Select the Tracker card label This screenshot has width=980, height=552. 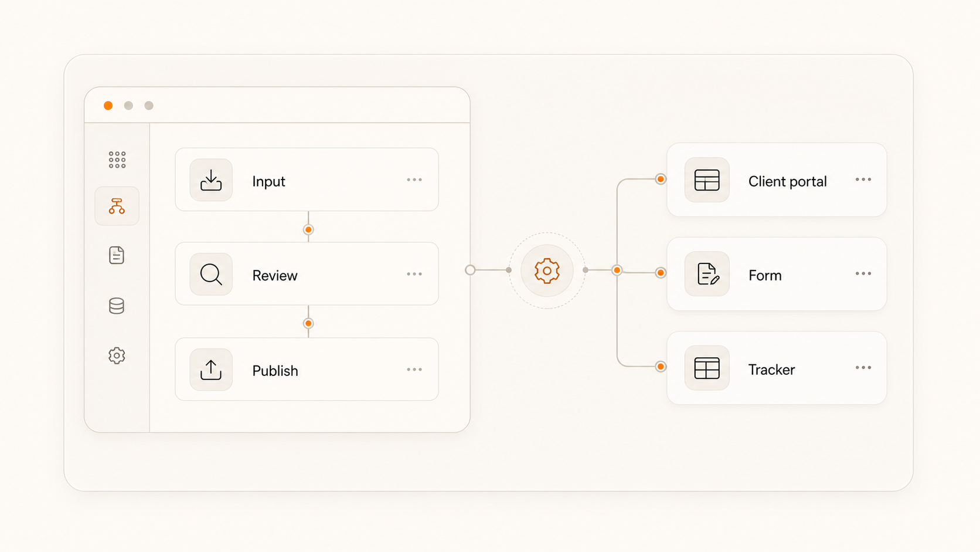[771, 370]
